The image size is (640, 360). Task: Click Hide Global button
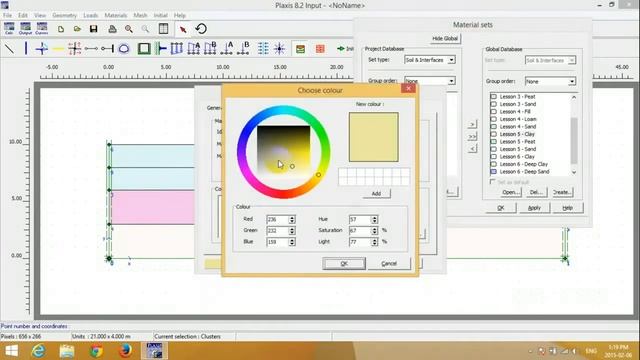pos(445,38)
